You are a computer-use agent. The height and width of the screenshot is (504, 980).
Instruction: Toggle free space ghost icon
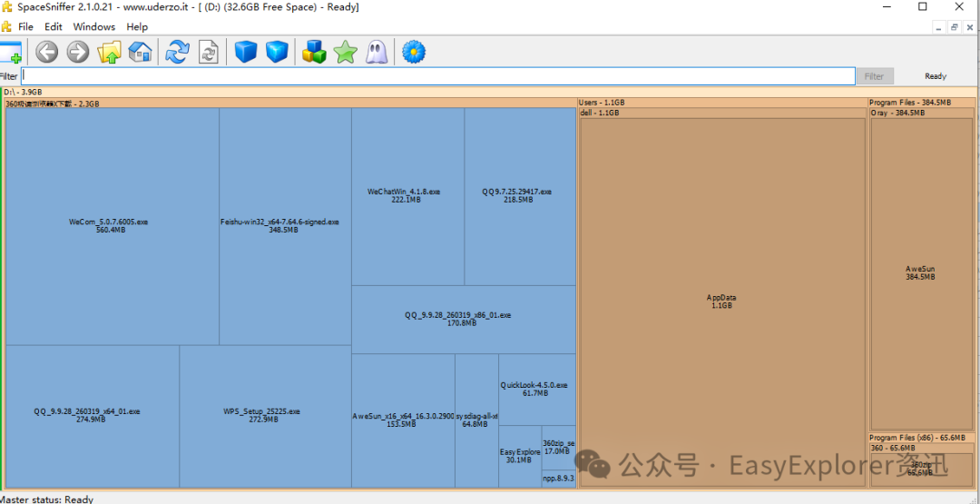pyautogui.click(x=377, y=52)
